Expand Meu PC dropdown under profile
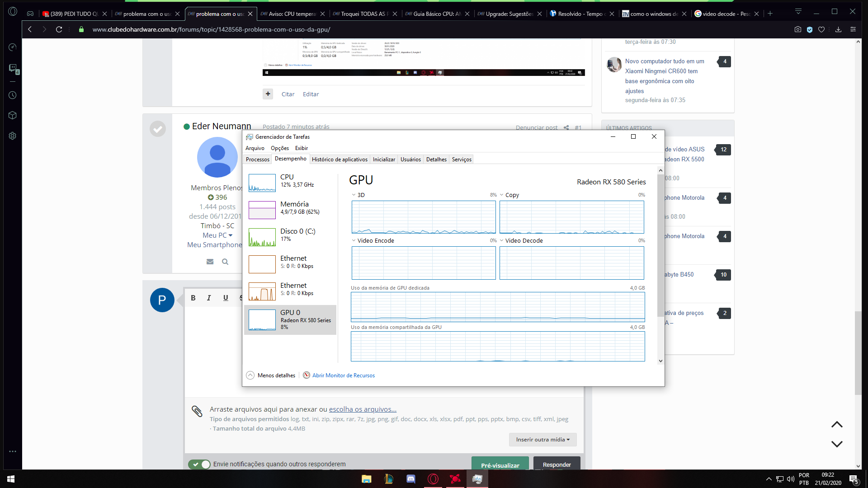The height and width of the screenshot is (488, 868). coord(217,235)
